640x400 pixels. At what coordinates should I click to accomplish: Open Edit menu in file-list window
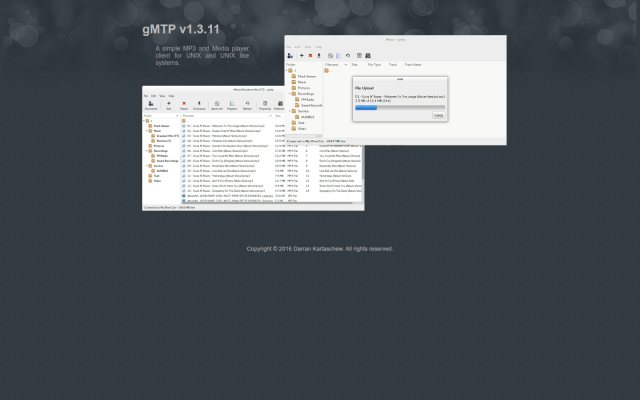153,96
